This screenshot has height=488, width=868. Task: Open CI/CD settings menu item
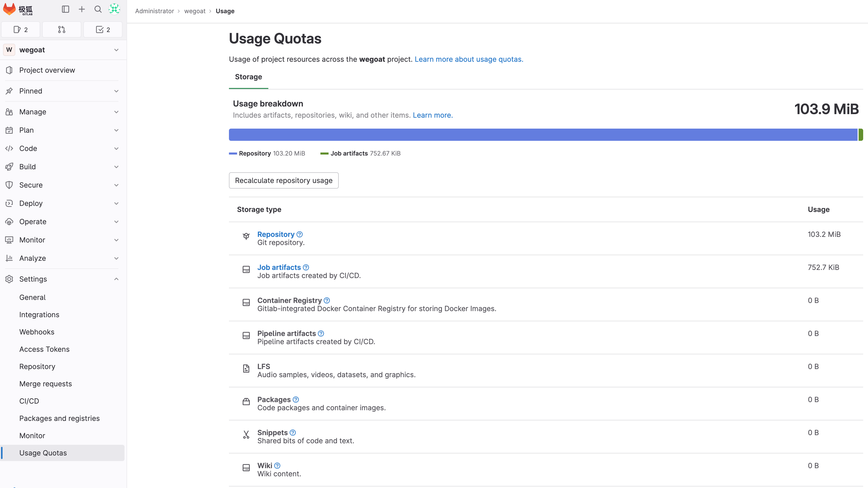(29, 401)
